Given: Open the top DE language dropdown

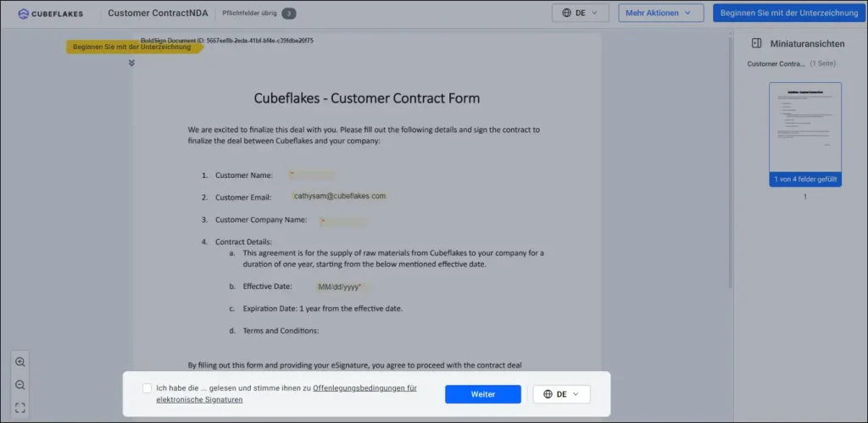Looking at the screenshot, I should click(x=580, y=13).
